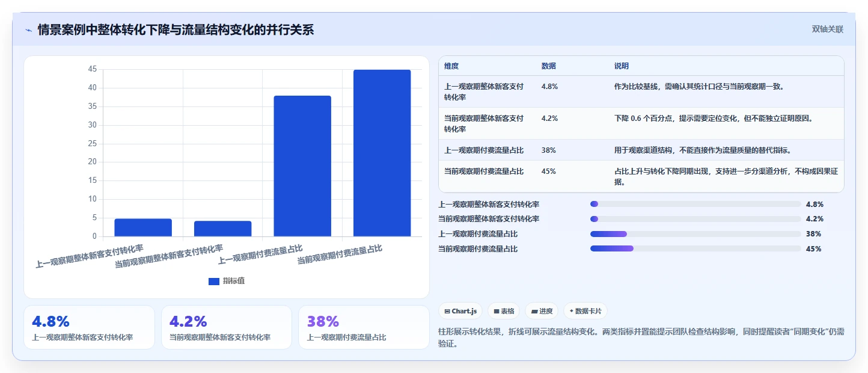Select the 表格 tag
The image size is (868, 373).
click(504, 311)
